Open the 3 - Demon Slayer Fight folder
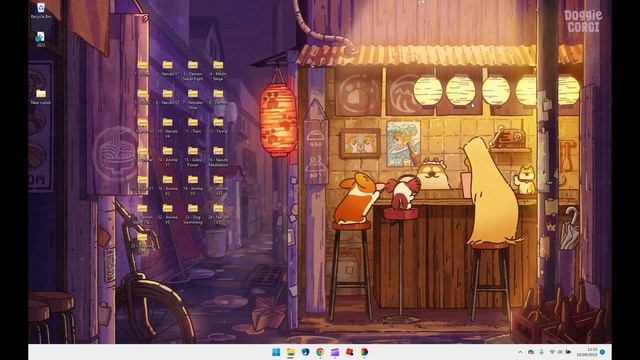This screenshot has width=640, height=360. click(193, 71)
